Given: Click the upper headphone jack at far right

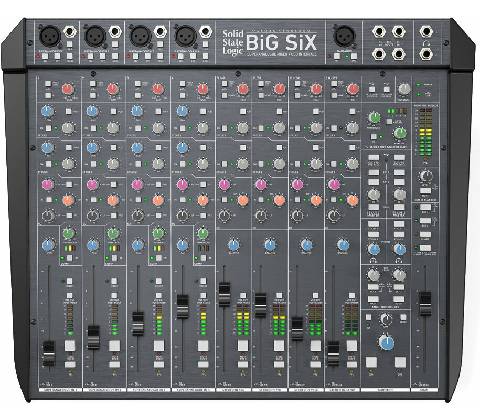Looking at the screenshot, I should [x=426, y=32].
